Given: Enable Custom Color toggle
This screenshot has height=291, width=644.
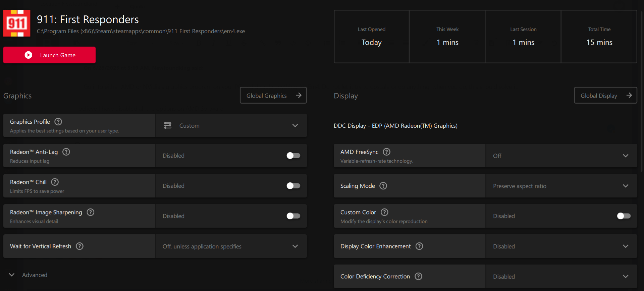Looking at the screenshot, I should click(624, 216).
